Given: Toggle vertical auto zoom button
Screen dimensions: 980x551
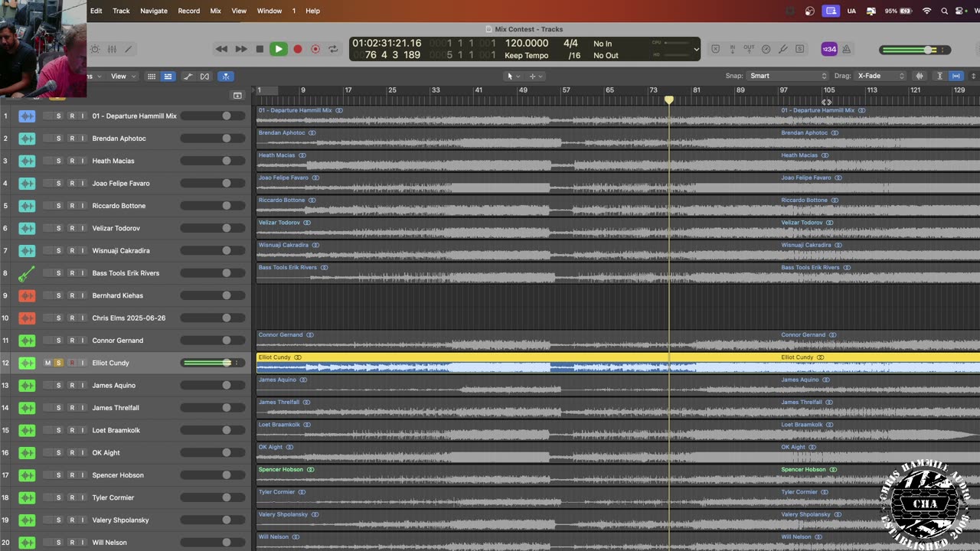Looking at the screenshot, I should click(940, 76).
